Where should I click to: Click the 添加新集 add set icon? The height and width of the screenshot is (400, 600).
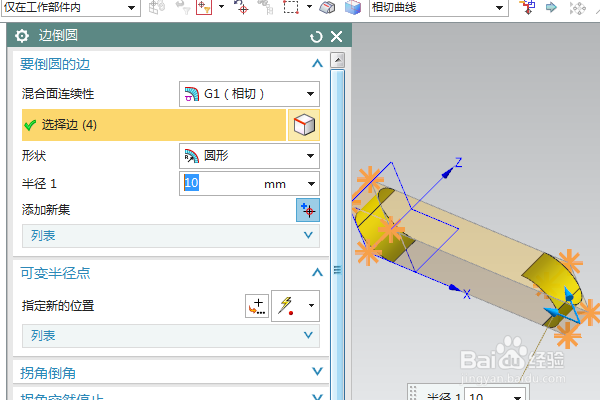308,210
